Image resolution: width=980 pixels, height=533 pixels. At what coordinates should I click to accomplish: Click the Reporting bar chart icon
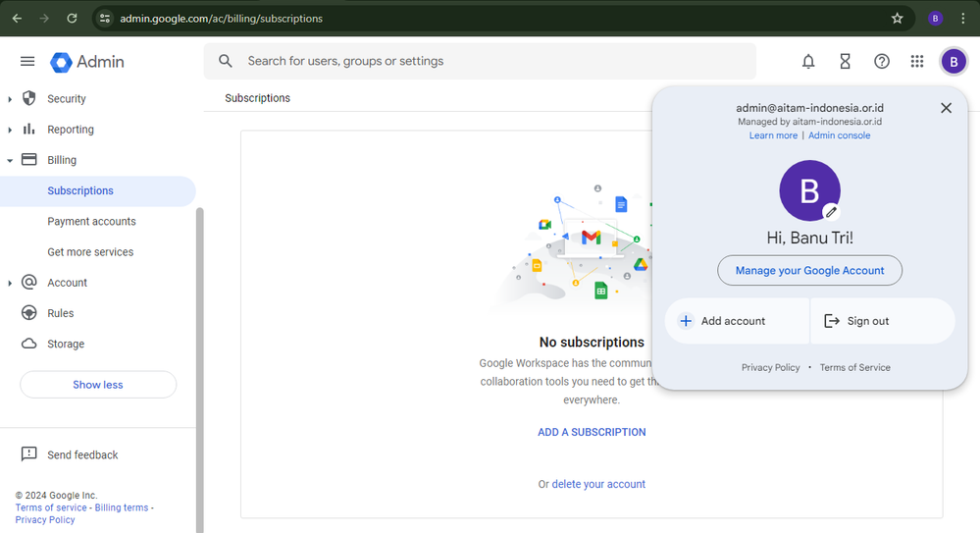pyautogui.click(x=28, y=129)
